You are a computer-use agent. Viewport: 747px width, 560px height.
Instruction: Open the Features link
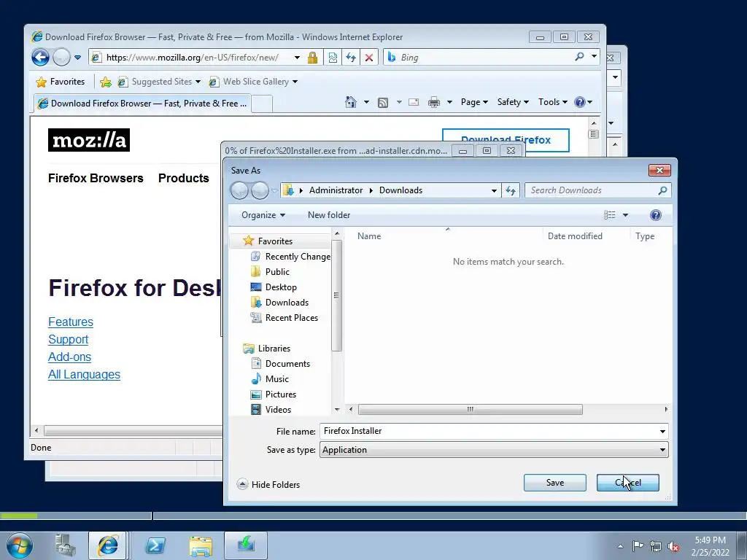[71, 322]
